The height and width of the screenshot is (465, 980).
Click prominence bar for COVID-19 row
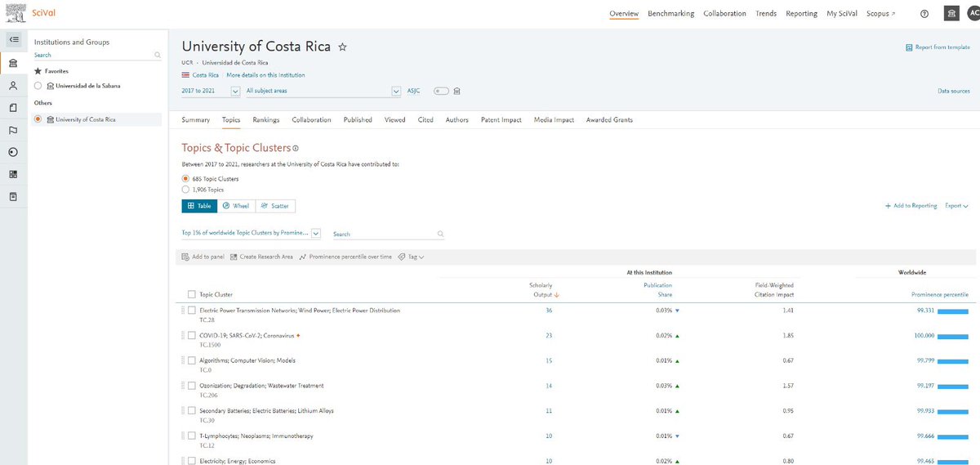point(954,336)
